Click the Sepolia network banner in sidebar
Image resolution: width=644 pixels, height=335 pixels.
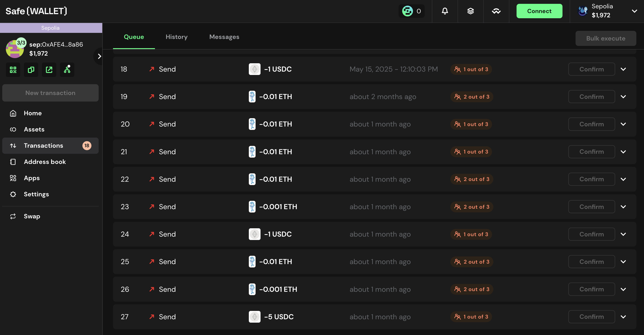pos(51,28)
